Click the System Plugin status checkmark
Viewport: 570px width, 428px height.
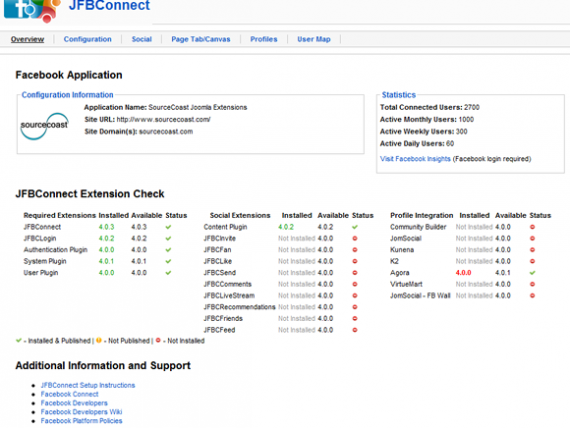(168, 261)
